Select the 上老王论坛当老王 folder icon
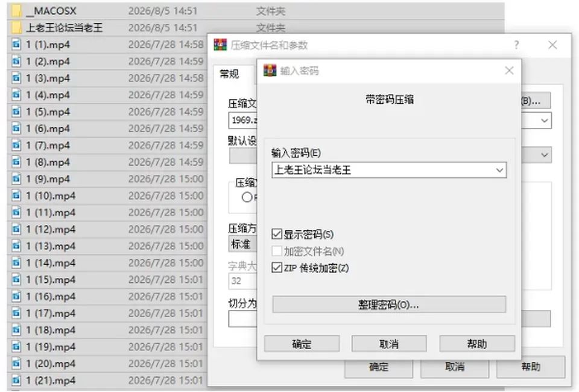579x392 pixels. click(16, 28)
